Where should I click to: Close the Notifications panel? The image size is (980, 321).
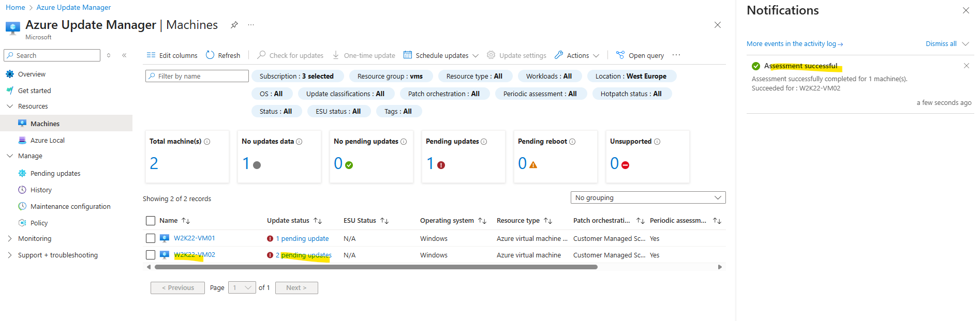tap(966, 10)
